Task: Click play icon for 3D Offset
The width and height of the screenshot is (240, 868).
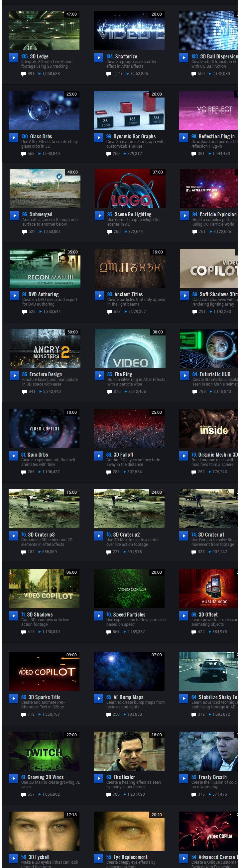Action: (183, 615)
